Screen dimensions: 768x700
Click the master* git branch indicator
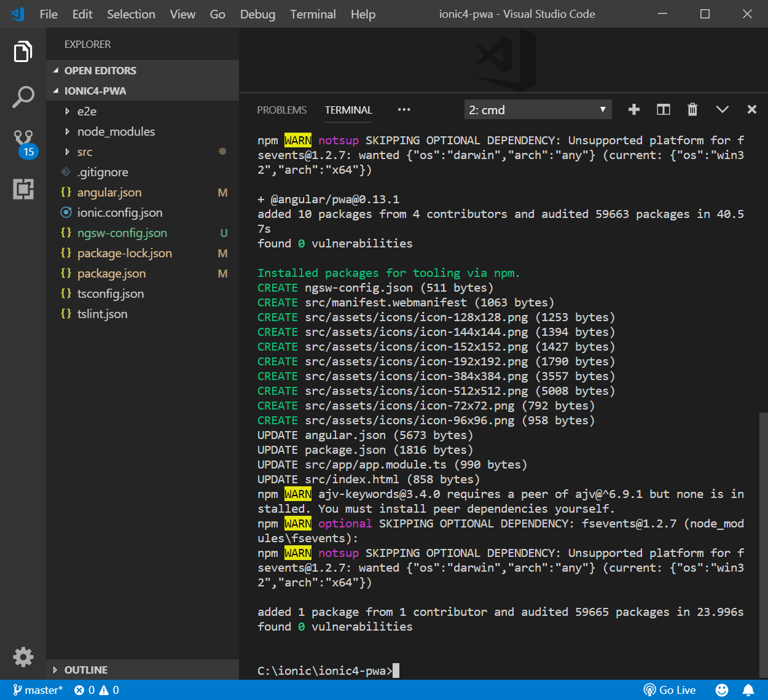pyautogui.click(x=38, y=690)
